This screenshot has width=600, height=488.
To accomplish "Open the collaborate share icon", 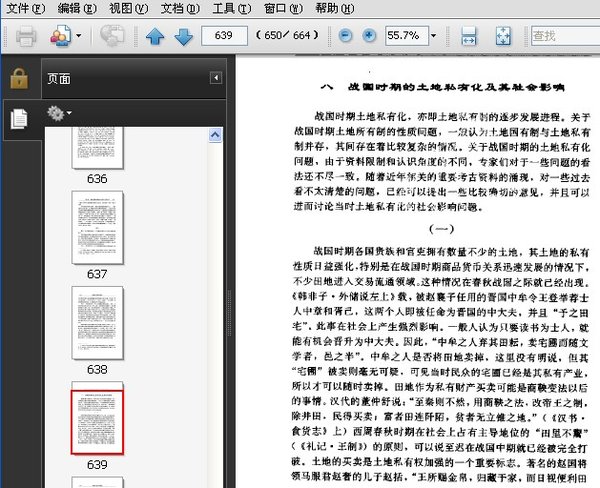I will point(60,36).
